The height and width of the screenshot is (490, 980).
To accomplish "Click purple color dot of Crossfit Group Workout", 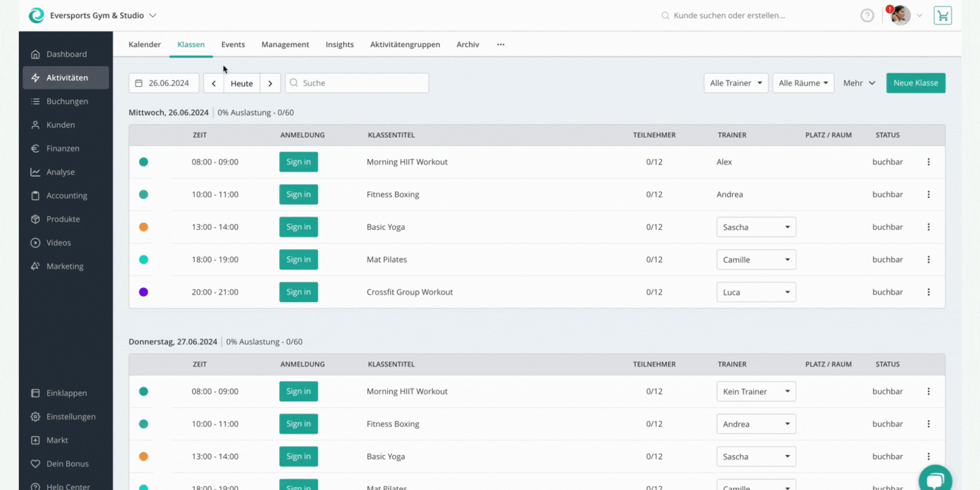I will coord(143,292).
